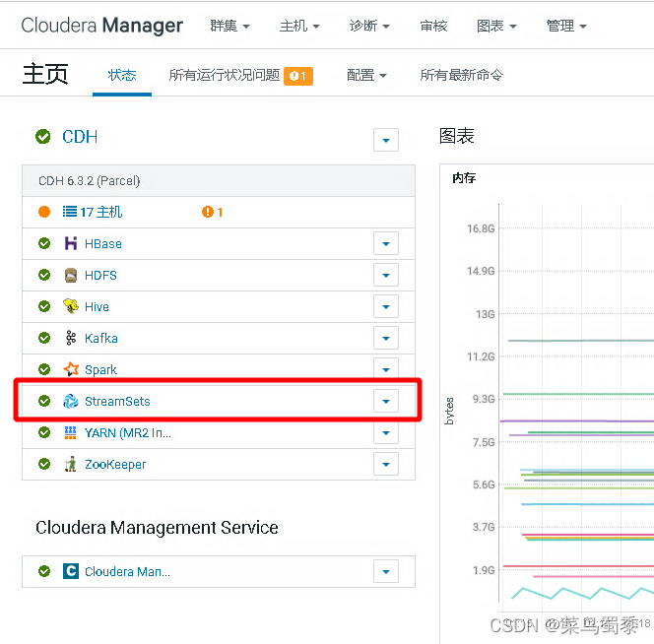
Task: Open the HBase actions dropdown arrow
Action: (386, 243)
